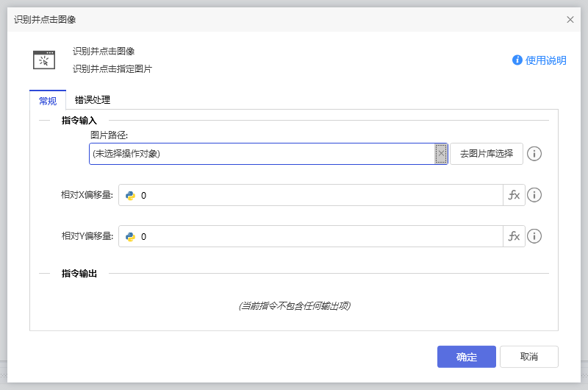Click the image-click command icon in header

pos(44,60)
